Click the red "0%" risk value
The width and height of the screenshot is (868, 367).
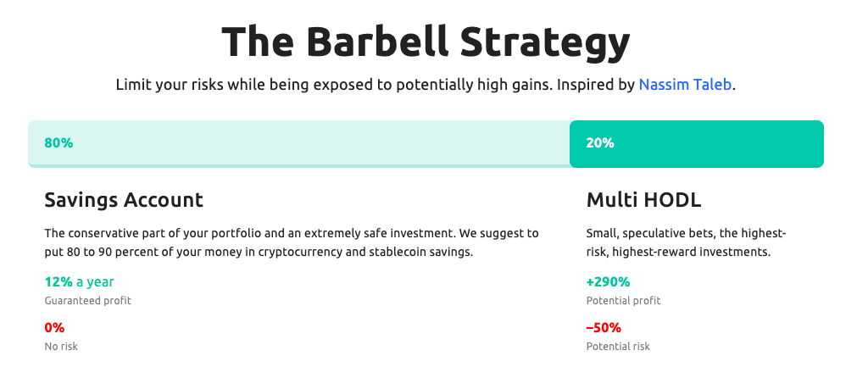[54, 328]
